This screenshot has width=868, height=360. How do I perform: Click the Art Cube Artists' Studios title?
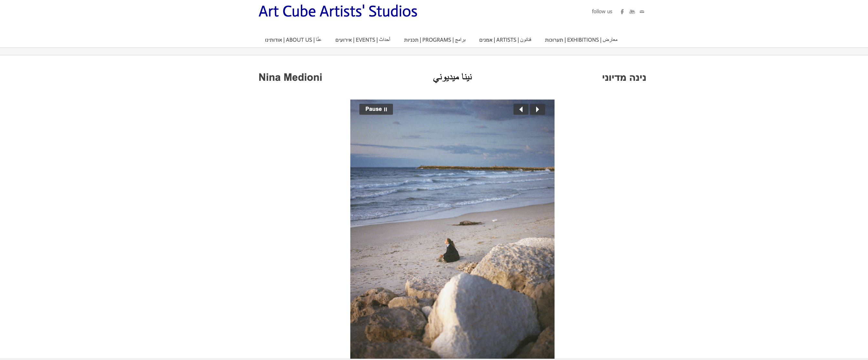pos(338,11)
